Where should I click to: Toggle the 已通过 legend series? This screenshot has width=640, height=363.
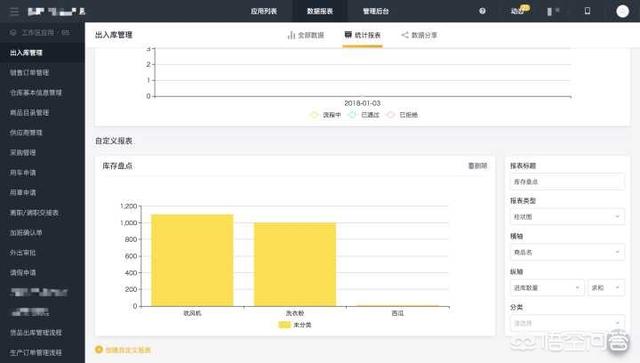(364, 115)
